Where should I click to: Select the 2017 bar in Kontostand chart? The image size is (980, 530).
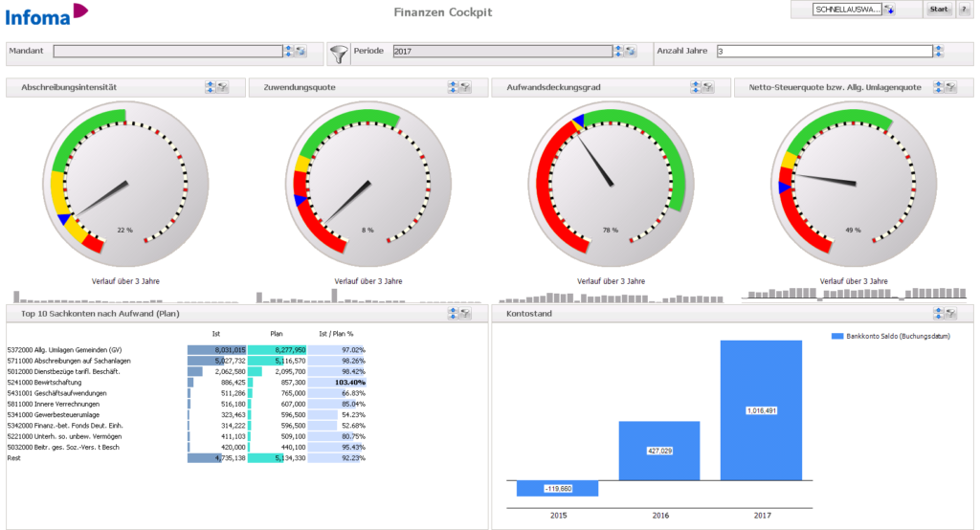[x=761, y=409]
